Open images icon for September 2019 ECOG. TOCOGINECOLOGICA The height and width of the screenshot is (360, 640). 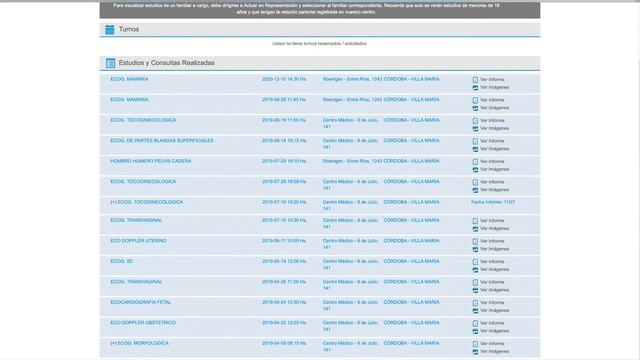475,129
